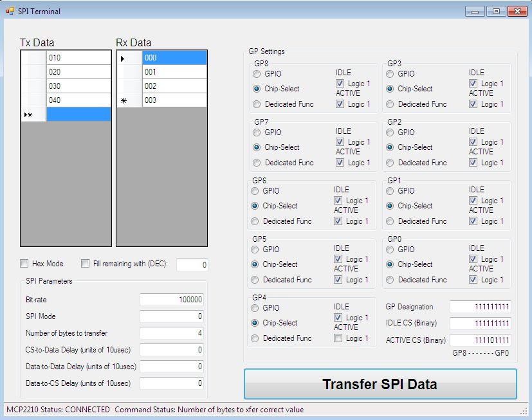Image resolution: width=532 pixels, height=420 pixels.
Task: Select Chip-Select radio for GP5
Action: (x=255, y=264)
